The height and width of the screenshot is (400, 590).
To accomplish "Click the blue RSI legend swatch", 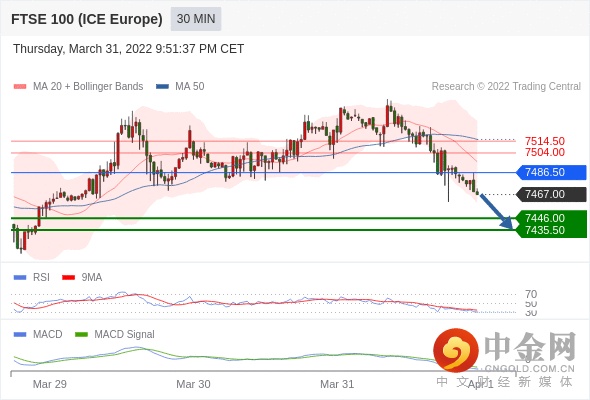I will click(x=20, y=278).
